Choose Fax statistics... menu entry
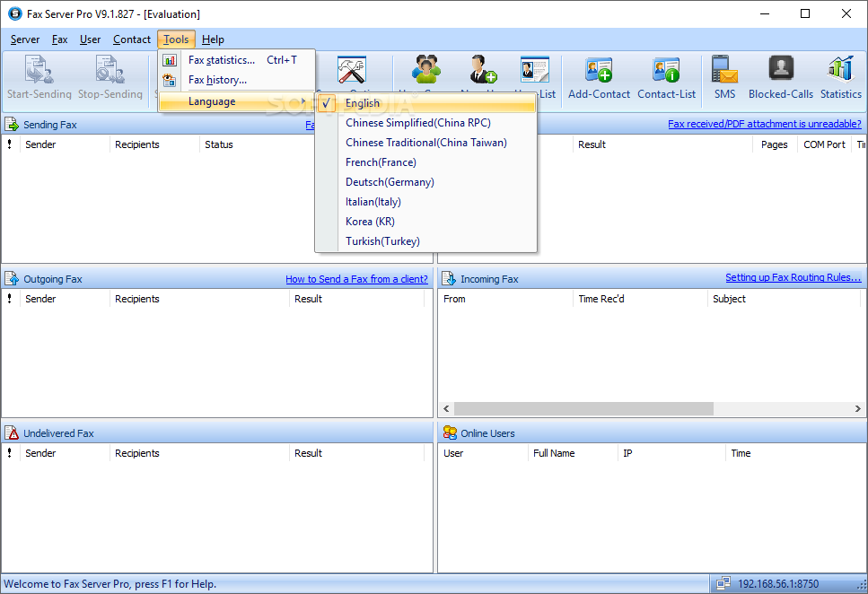Image resolution: width=868 pixels, height=594 pixels. coord(236,60)
